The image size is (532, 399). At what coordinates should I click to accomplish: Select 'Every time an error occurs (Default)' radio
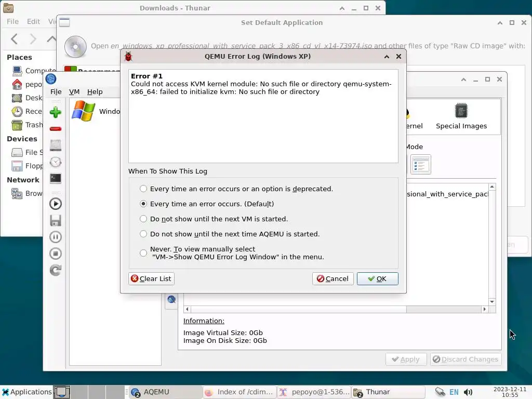tap(143, 204)
